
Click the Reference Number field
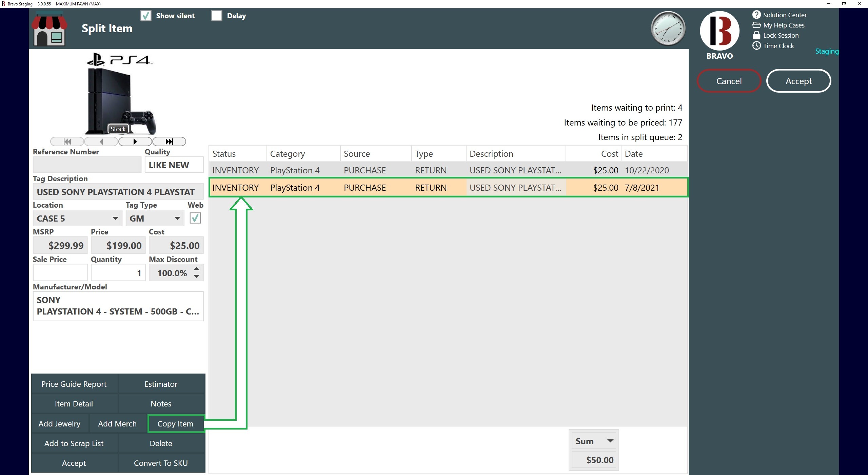click(x=87, y=165)
